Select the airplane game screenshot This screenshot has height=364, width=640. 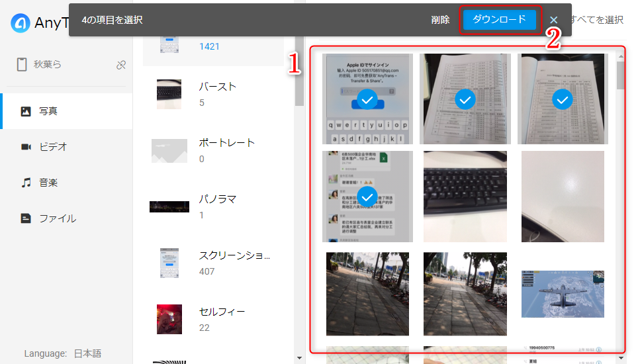[563, 294]
